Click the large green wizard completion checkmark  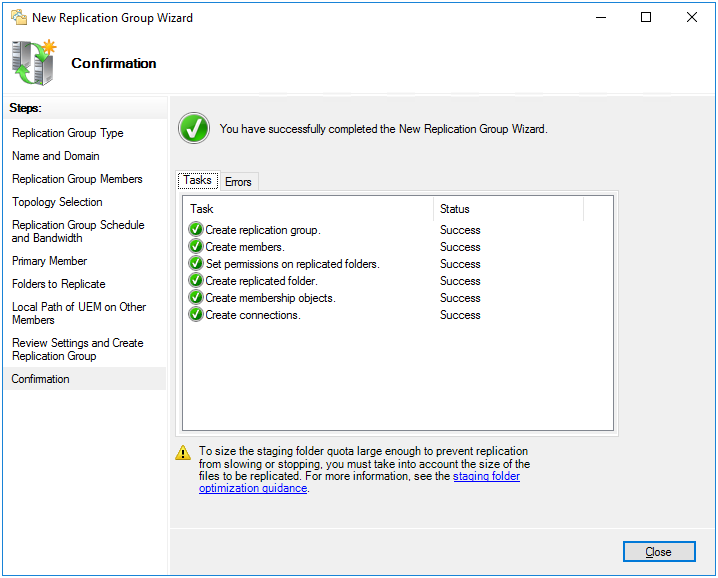click(x=194, y=129)
